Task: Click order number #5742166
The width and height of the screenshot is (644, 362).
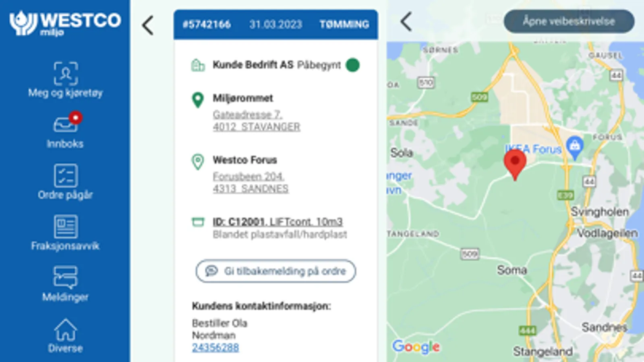Action: coord(207,25)
